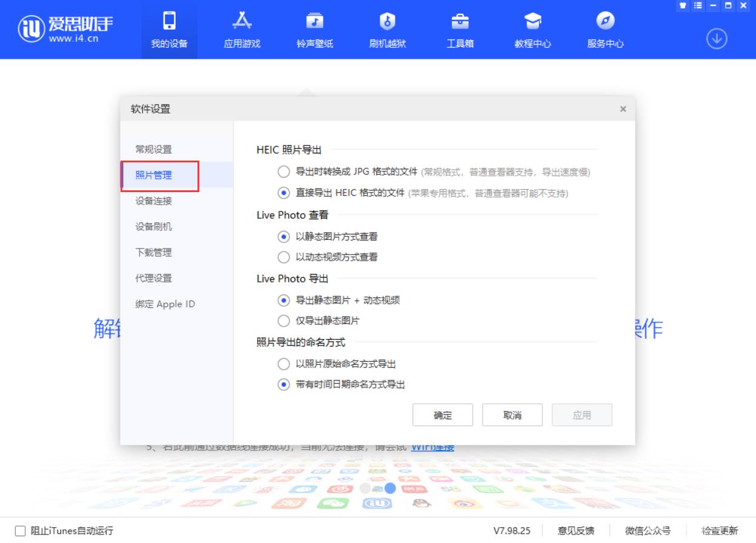This screenshot has height=543, width=756.
Task: Open the download manager via circular arrow icon
Action: (717, 38)
